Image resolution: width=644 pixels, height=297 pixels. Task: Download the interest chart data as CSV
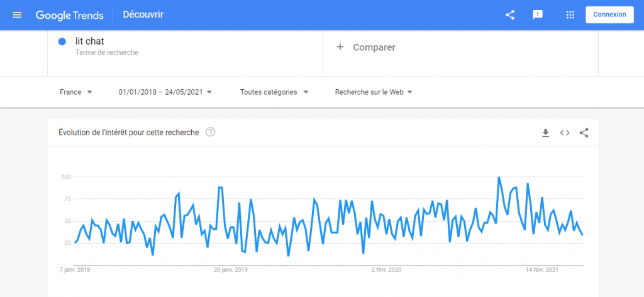tap(546, 132)
